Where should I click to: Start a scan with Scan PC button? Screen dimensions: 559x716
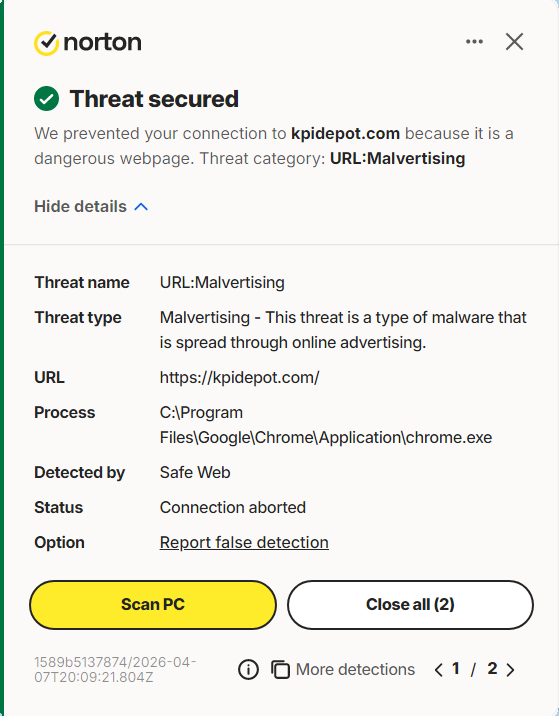pos(153,605)
